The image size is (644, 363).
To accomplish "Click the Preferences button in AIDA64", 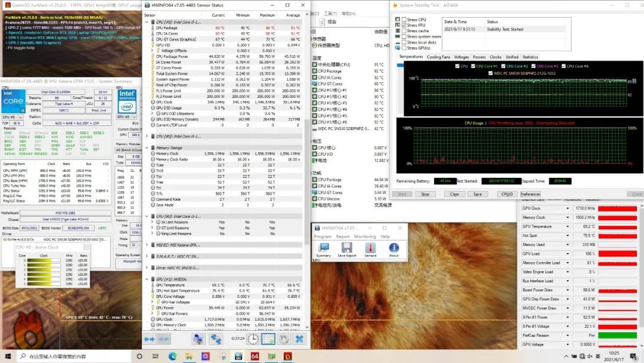I will (x=530, y=194).
